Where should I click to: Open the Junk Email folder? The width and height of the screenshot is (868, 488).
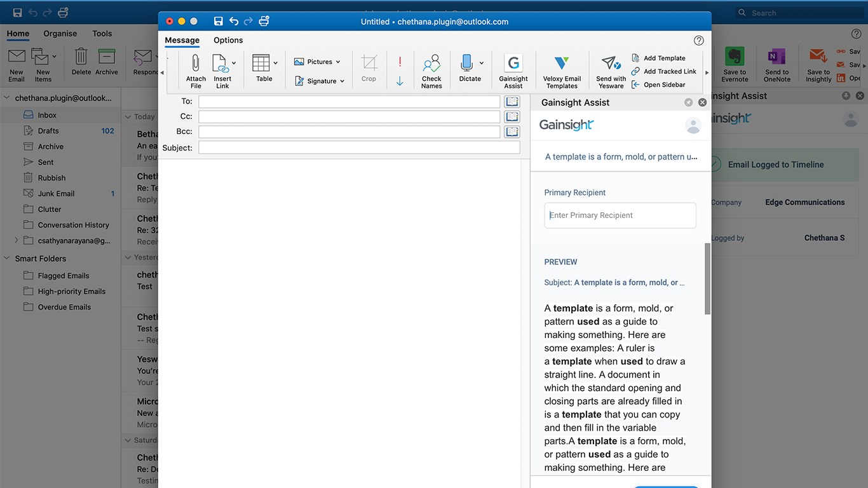[x=61, y=194]
